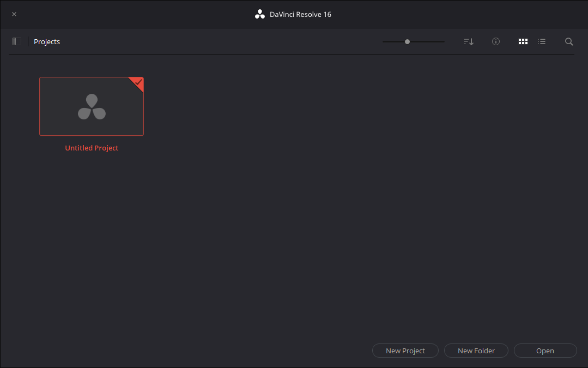Screen dimensions: 588x368
Task: Open the project search magnifier
Action: click(x=569, y=41)
